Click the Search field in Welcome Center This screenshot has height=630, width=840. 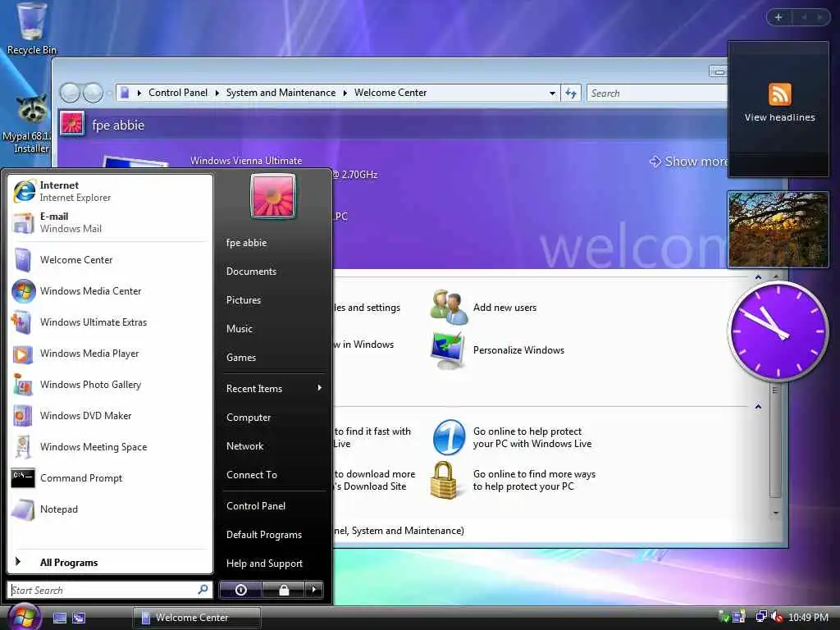coord(657,94)
